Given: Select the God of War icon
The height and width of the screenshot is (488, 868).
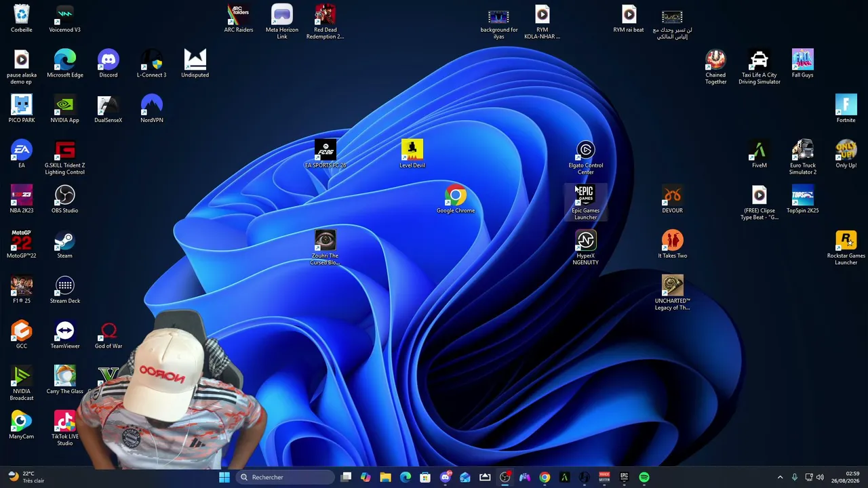Looking at the screenshot, I should coord(108,335).
